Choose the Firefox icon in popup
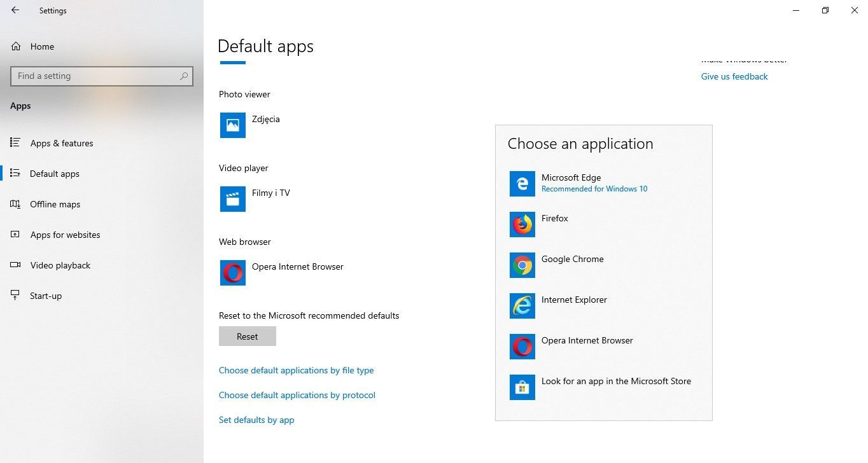868x463 pixels. (x=522, y=225)
